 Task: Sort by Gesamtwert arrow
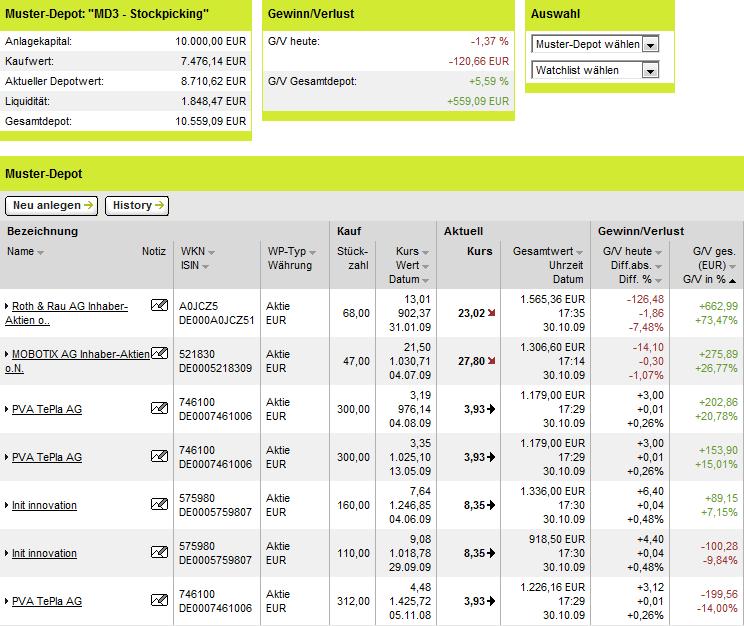pyautogui.click(x=579, y=252)
